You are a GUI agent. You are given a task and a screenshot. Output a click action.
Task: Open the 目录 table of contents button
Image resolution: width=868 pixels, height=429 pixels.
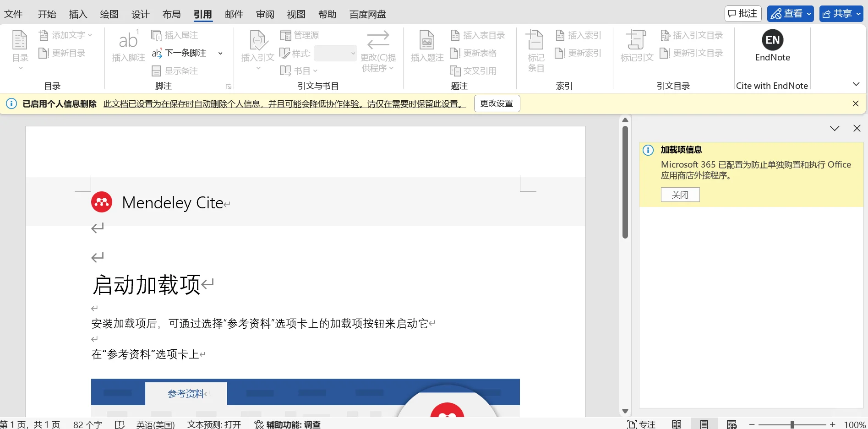point(20,50)
